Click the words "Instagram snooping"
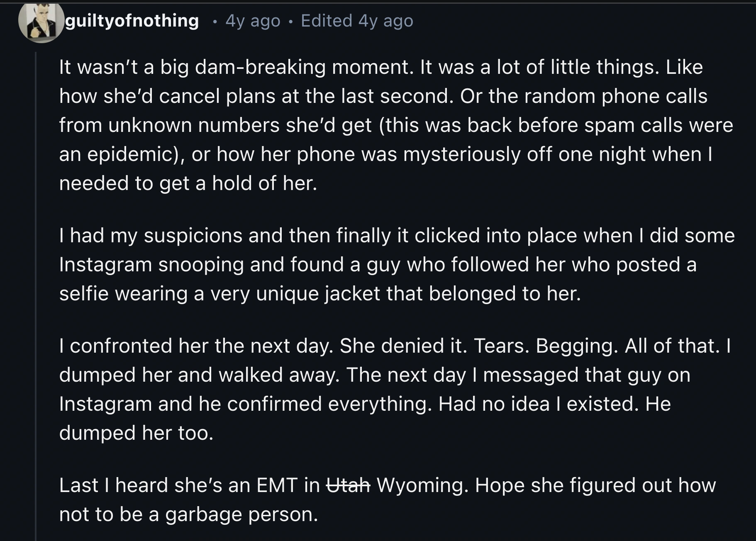This screenshot has width=756, height=541. tap(151, 265)
